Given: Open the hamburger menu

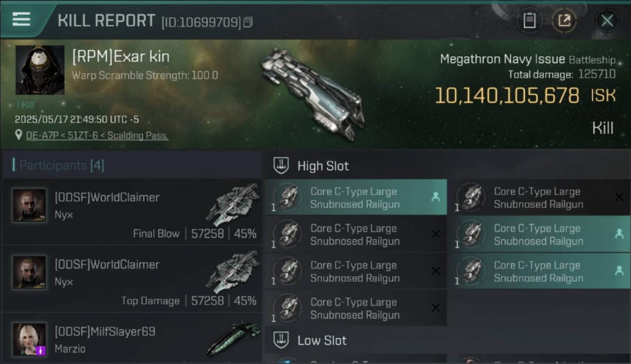Looking at the screenshot, I should [x=21, y=19].
